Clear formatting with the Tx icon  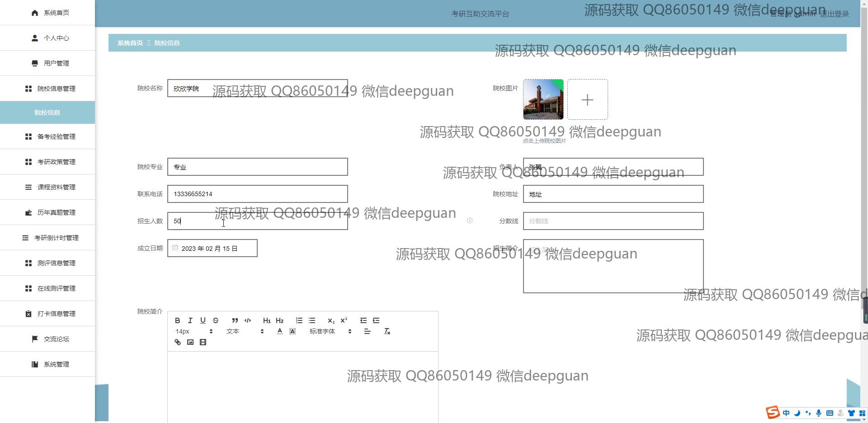click(387, 331)
